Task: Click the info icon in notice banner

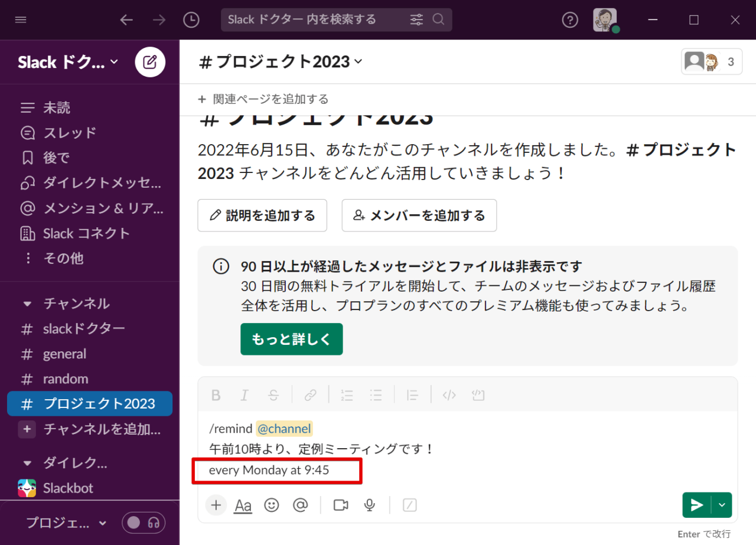Action: click(x=221, y=266)
